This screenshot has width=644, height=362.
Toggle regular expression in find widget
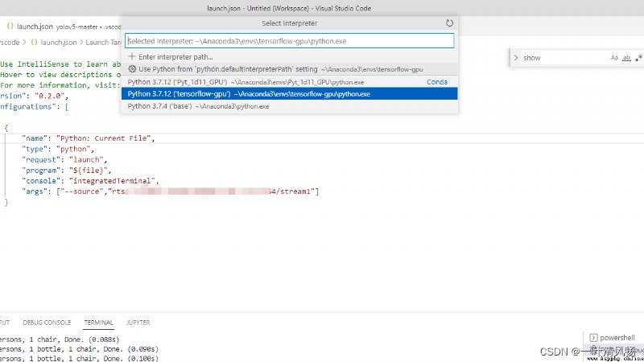pos(638,58)
